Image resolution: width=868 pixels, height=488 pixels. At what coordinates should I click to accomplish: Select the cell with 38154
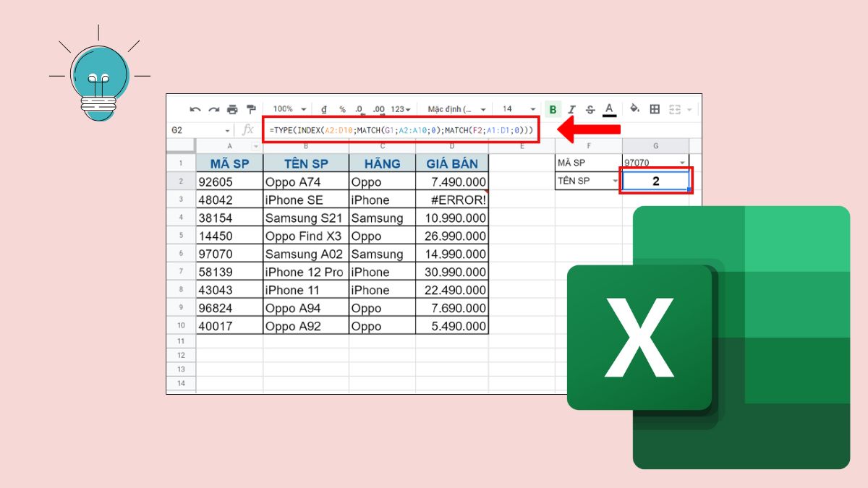tap(229, 218)
